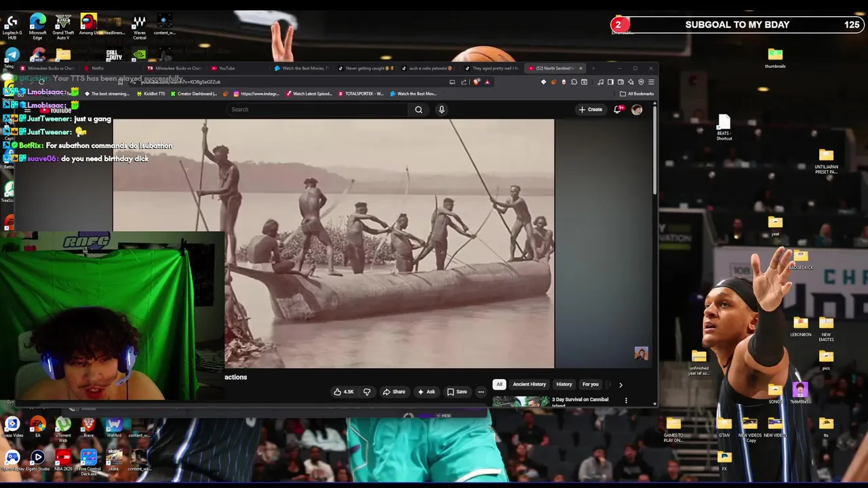Open the unfinished yeat folder
This screenshot has height=488, width=868.
point(698,363)
